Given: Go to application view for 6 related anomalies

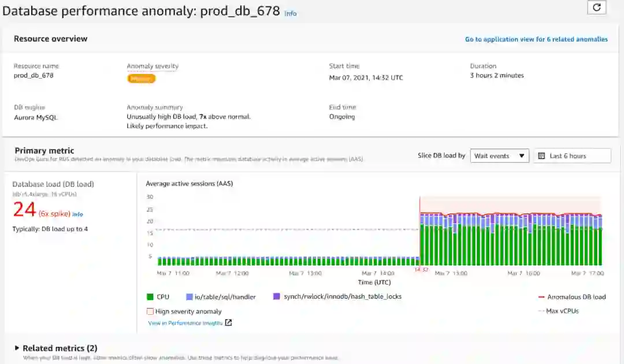Looking at the screenshot, I should click(536, 39).
